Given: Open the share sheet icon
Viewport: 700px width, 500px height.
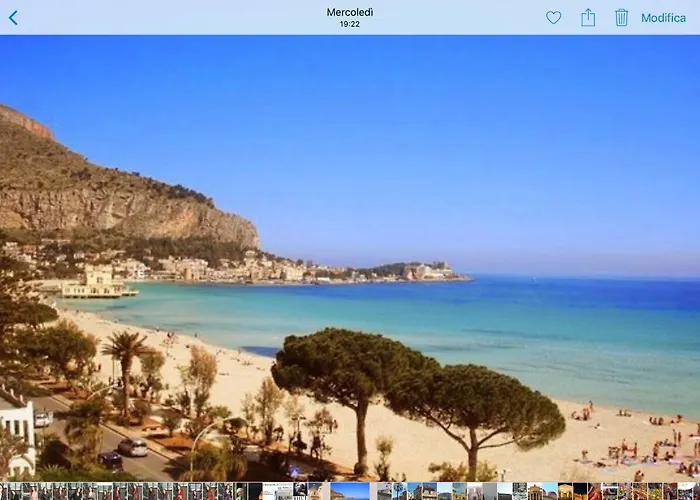Looking at the screenshot, I should pyautogui.click(x=588, y=18).
